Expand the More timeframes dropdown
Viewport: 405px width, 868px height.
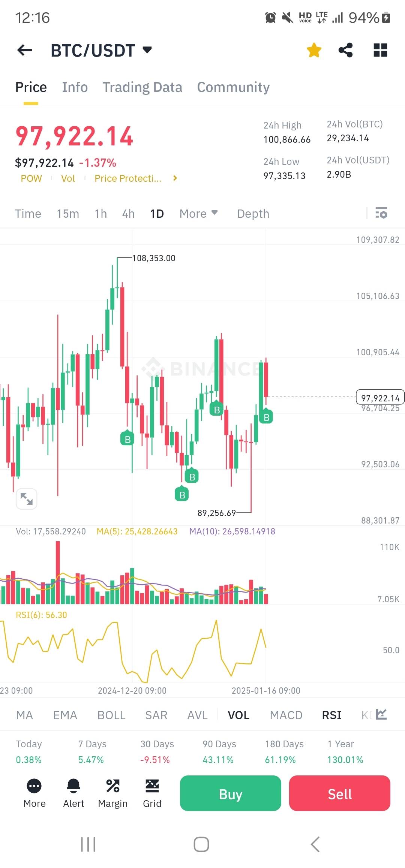point(198,214)
